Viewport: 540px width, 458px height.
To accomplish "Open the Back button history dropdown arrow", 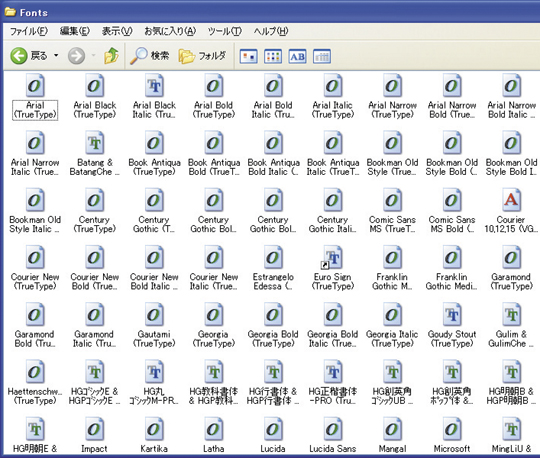I will tap(56, 56).
